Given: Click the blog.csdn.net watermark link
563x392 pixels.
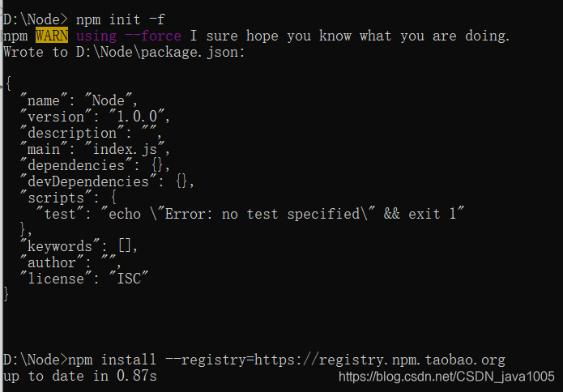Looking at the screenshot, I should click(x=446, y=377).
